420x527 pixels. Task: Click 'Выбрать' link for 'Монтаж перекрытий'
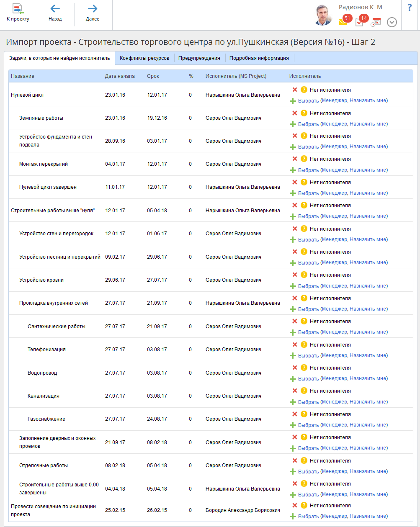[308, 170]
